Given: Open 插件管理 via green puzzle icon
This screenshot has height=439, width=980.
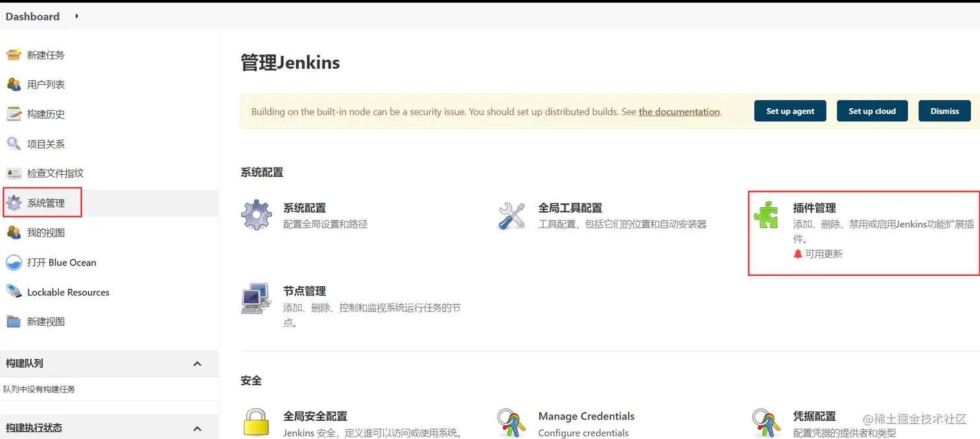Looking at the screenshot, I should point(766,216).
